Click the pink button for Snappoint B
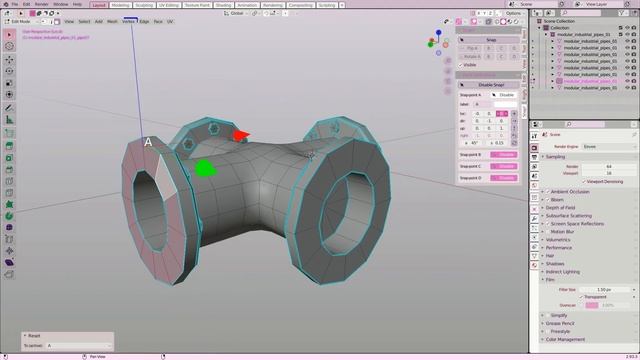 [x=504, y=155]
